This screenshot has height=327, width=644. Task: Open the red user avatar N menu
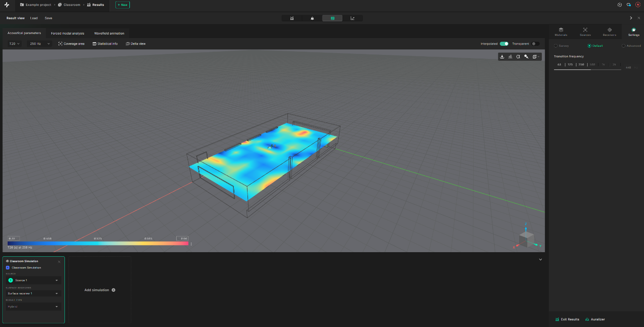click(x=638, y=5)
